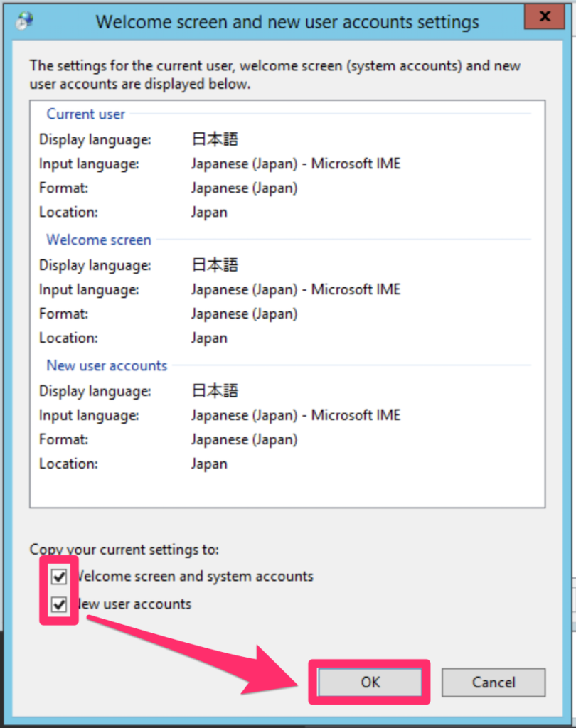Click the Current user Format value Japanese (Japan)
The height and width of the screenshot is (728, 576).
pos(244,188)
